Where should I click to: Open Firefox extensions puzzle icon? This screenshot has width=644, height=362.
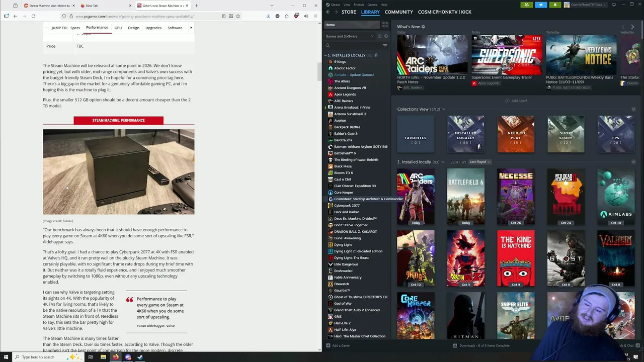[x=287, y=16]
